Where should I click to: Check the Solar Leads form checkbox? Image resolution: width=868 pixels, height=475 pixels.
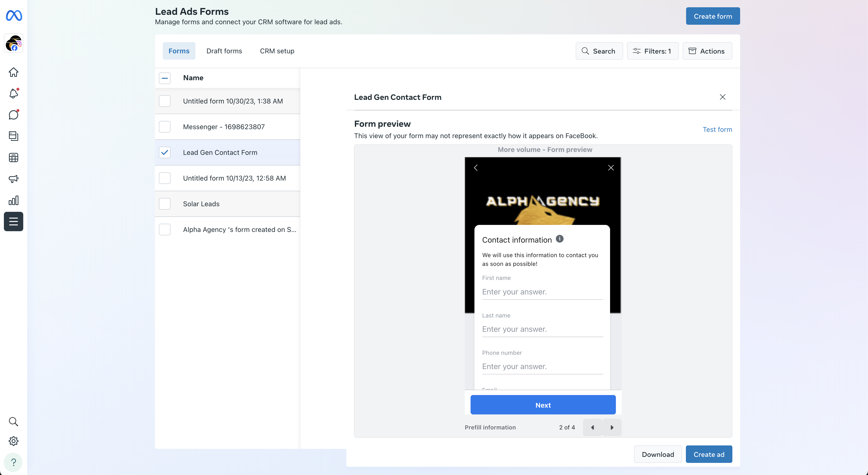[164, 204]
